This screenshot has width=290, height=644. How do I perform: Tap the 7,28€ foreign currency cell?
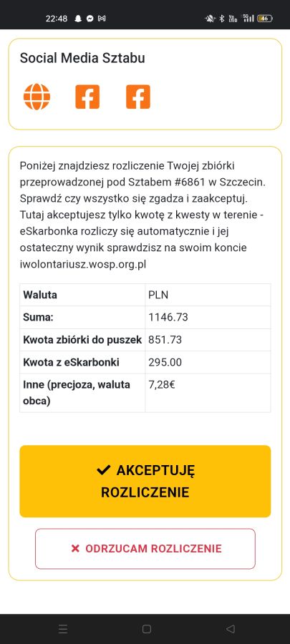tap(208, 393)
